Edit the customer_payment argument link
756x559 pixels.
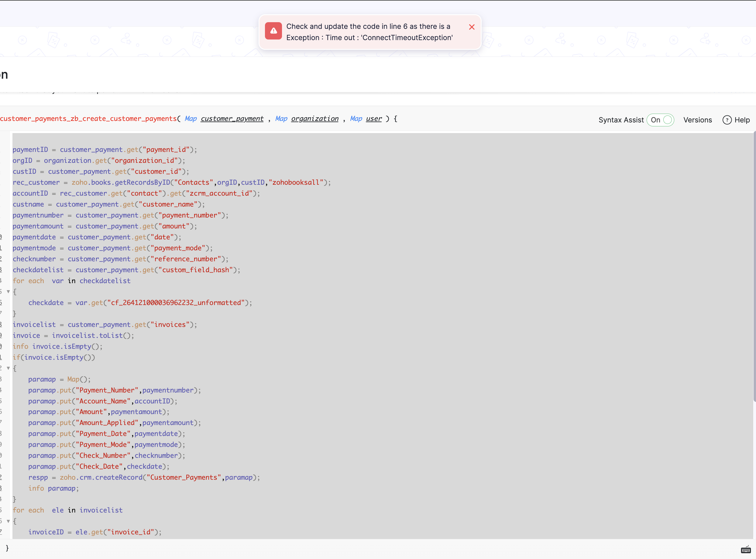click(232, 119)
